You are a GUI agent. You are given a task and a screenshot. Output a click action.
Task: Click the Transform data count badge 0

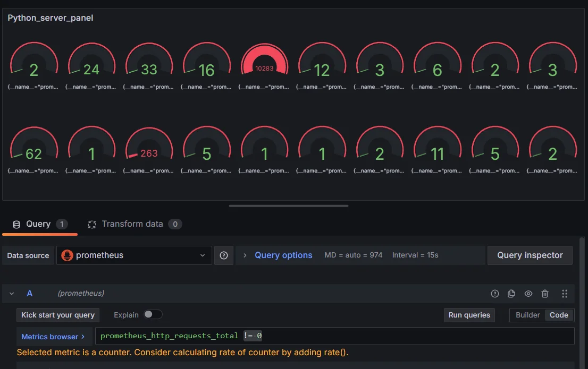tap(175, 224)
